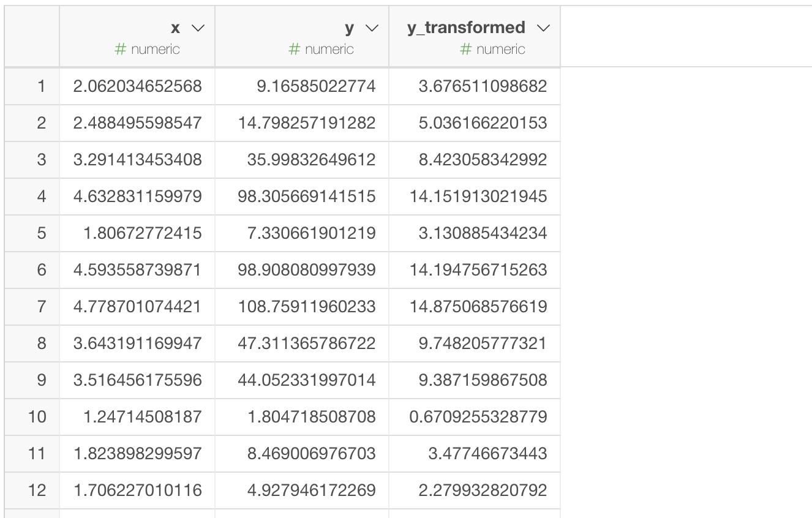Click the numeric type icon under y_transformed

click(465, 50)
